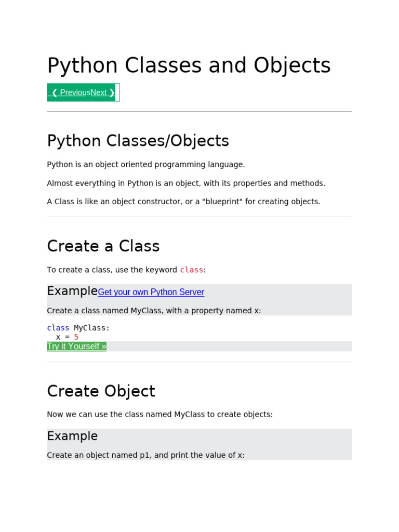
Task: Click the Python Classes/Objects heading
Action: [138, 141]
